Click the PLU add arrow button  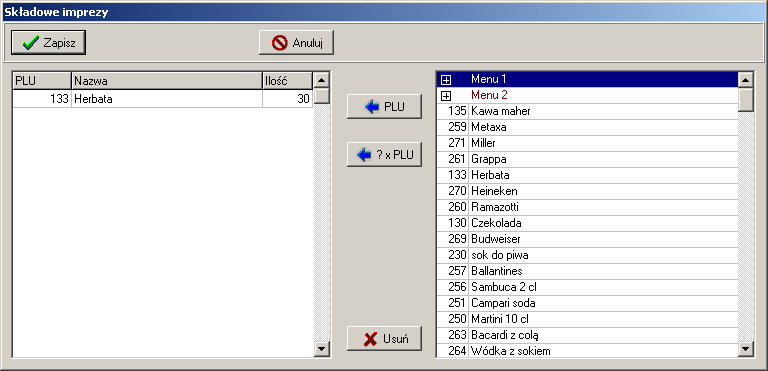384,106
